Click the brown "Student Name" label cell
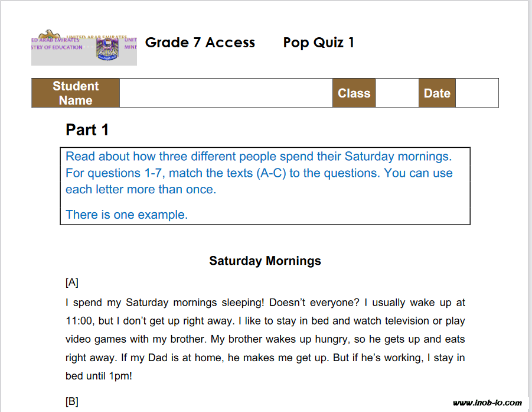532x412 pixels. pos(76,93)
